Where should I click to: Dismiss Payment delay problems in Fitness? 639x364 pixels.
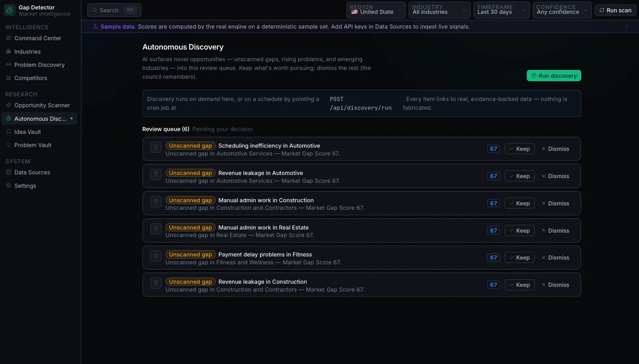tap(555, 258)
